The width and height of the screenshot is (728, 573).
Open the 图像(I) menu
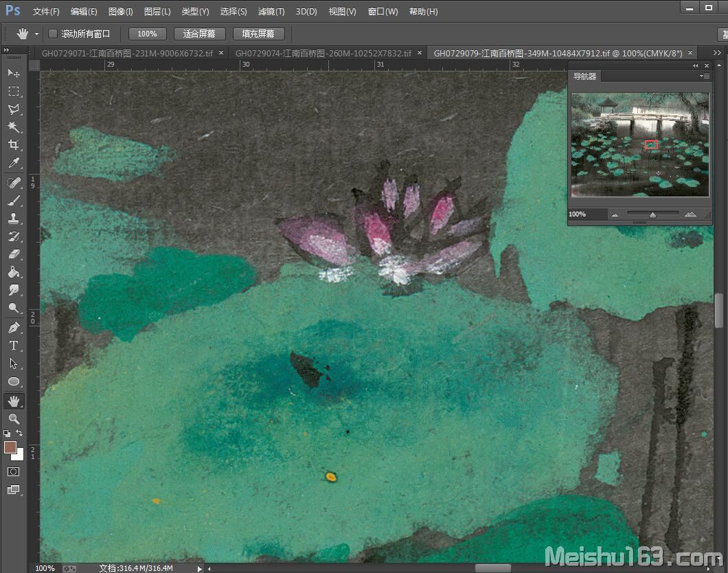click(x=120, y=12)
